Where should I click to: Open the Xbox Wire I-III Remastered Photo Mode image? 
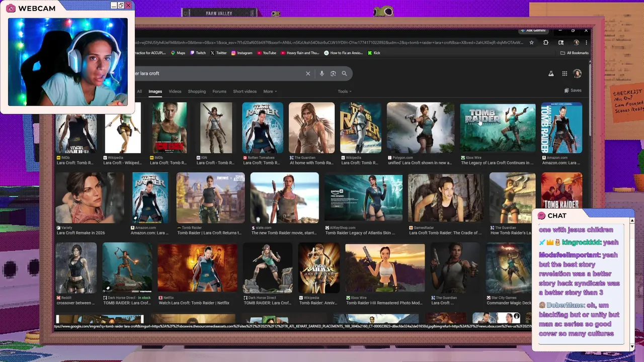click(385, 268)
